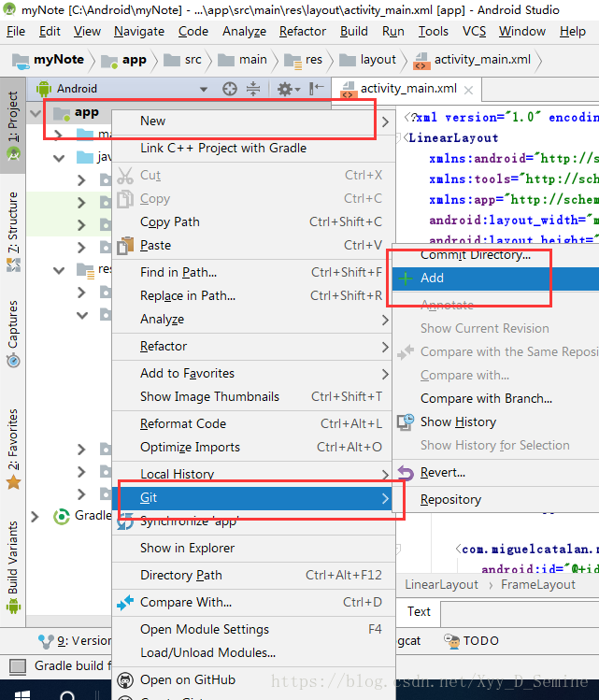Choose Reformat Code

pos(253,423)
